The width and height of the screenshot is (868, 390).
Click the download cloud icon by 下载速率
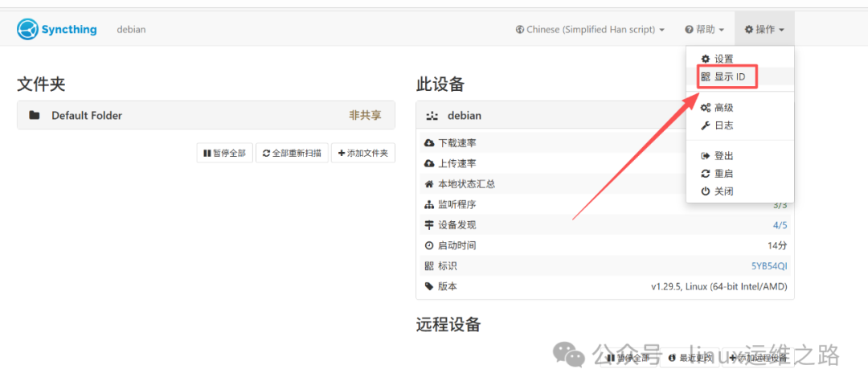(x=429, y=143)
